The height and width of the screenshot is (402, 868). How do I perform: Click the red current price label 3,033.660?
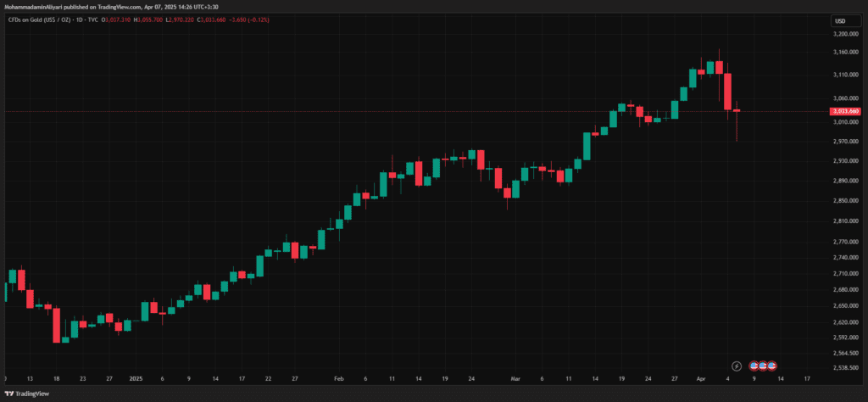[846, 111]
